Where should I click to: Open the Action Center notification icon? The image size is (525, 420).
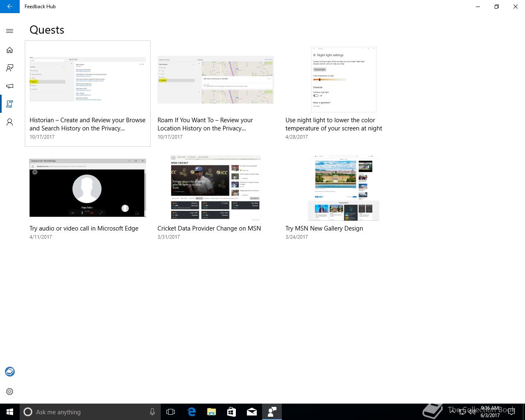click(x=511, y=412)
